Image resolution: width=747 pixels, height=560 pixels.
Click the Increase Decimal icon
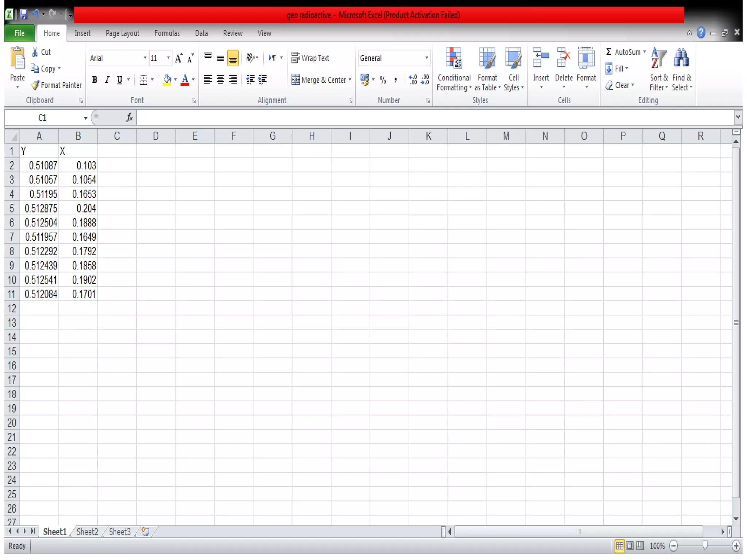pyautogui.click(x=413, y=79)
